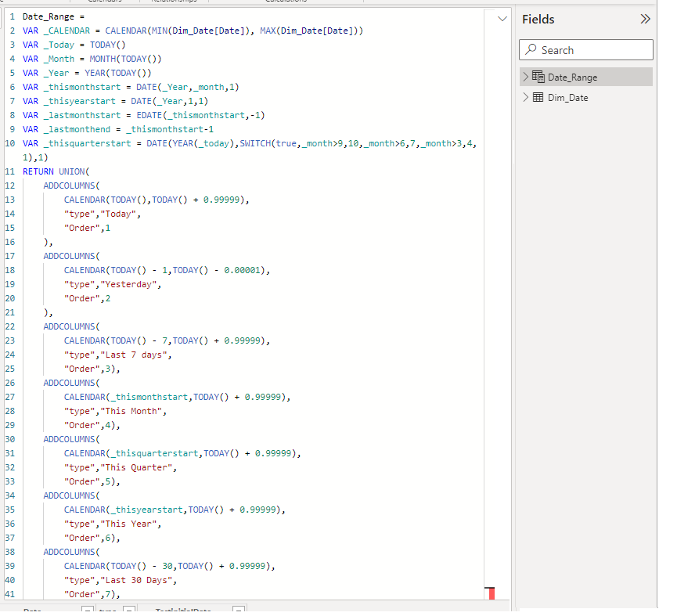Click the "This Year" string literal
The width and height of the screenshot is (677, 616).
[x=128, y=524]
